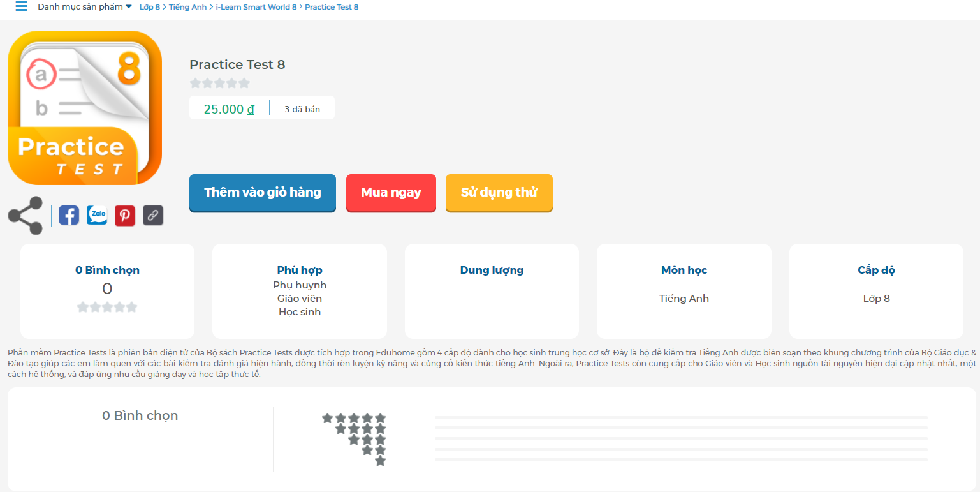Select the 25.000 đ price text
The width and height of the screenshot is (980, 492).
(x=229, y=109)
